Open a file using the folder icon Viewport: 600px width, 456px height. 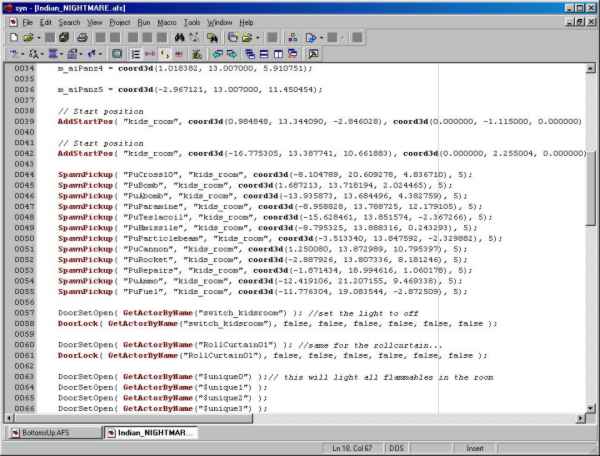click(x=28, y=37)
